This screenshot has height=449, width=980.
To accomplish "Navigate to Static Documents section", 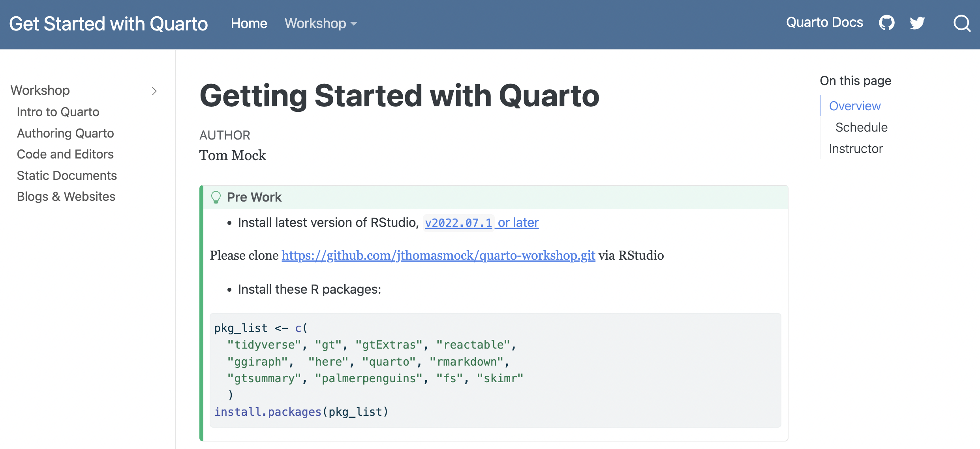I will pos(67,175).
